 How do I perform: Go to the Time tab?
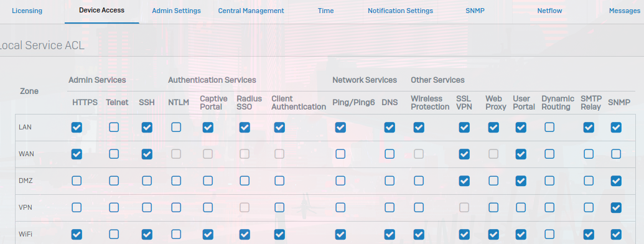(325, 11)
